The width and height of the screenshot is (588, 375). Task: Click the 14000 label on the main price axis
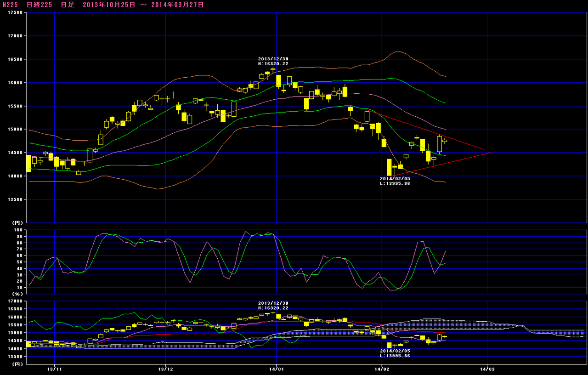coord(15,176)
